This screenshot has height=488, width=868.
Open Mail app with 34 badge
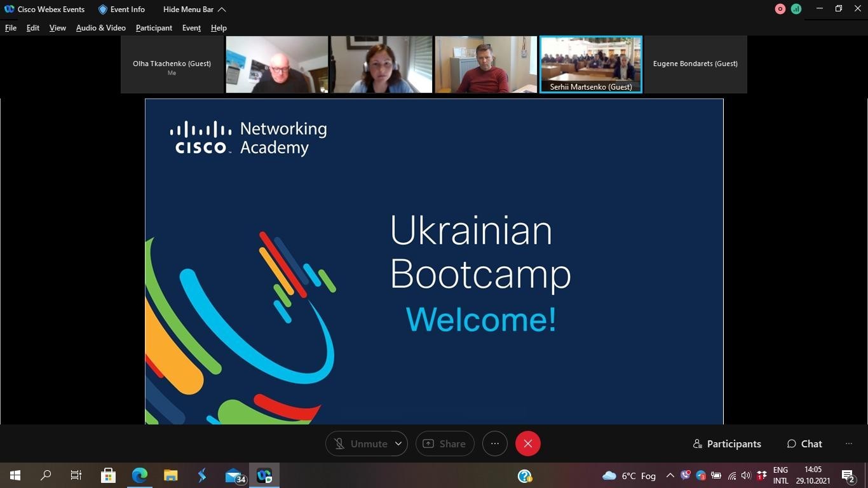coord(234,475)
